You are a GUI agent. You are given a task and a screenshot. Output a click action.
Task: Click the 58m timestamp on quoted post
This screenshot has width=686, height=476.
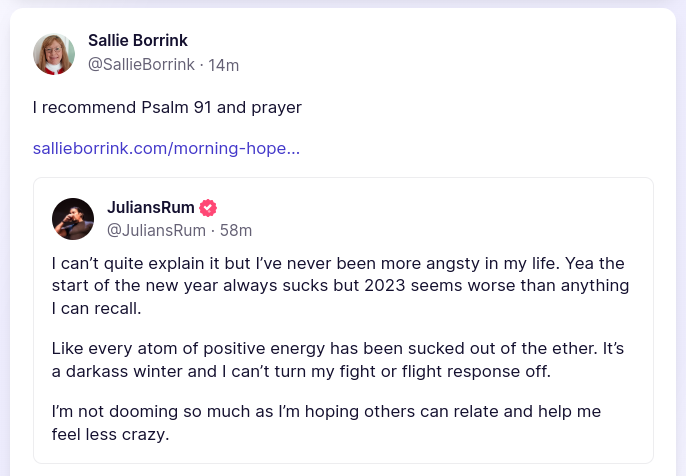[236, 230]
